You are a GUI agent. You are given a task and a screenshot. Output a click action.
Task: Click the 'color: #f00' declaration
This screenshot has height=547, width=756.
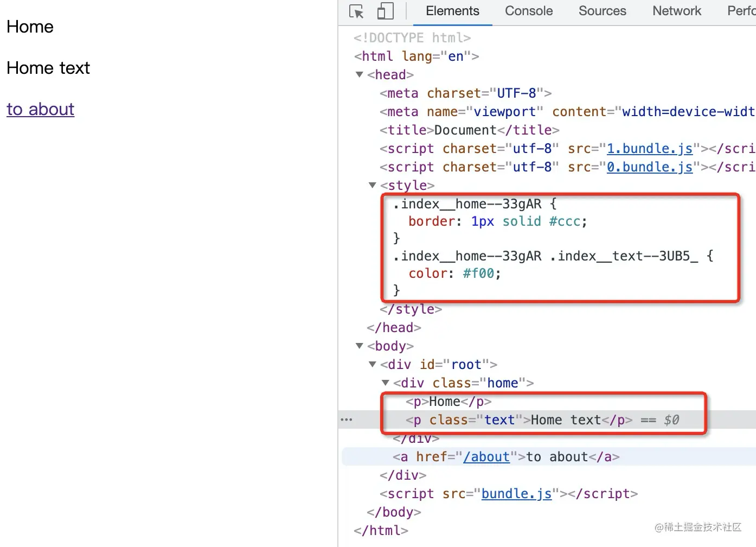pyautogui.click(x=454, y=273)
